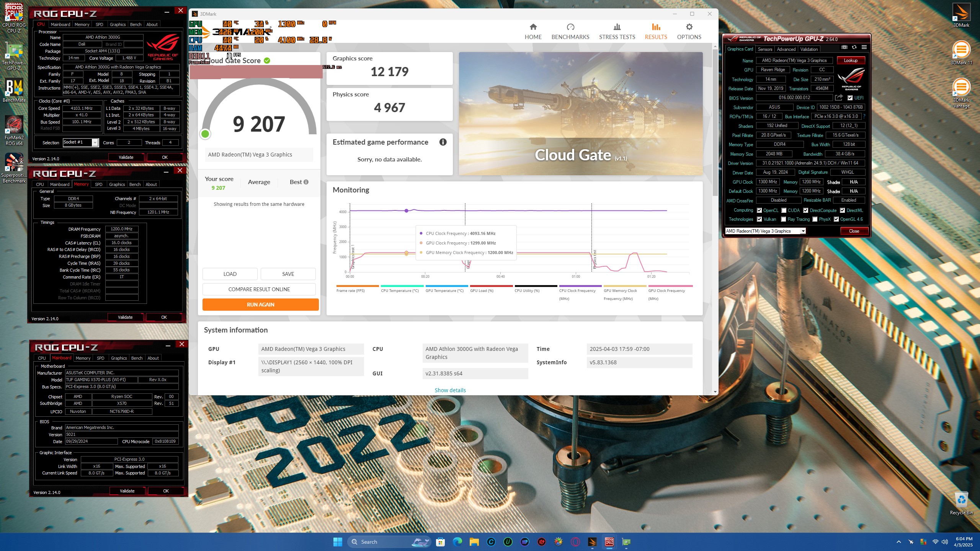Open the OPTIONS gear in 3DMark

click(x=689, y=27)
